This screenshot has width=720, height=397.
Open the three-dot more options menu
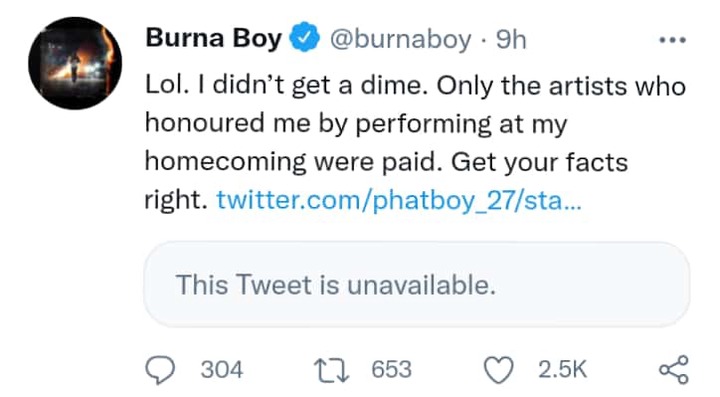tap(673, 40)
